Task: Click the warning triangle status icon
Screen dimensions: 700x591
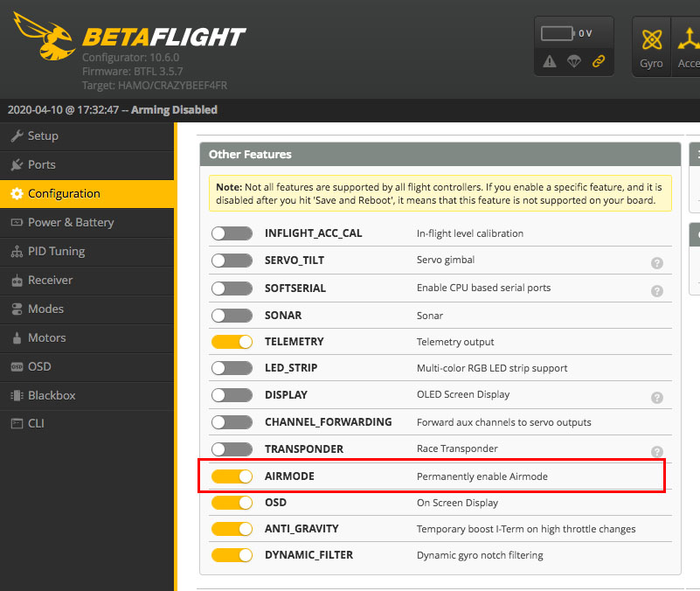Action: (550, 61)
